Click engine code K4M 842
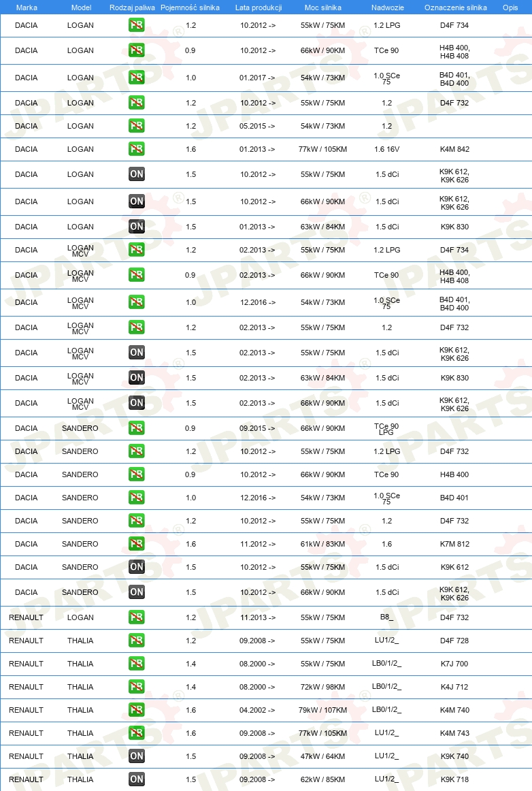 [x=454, y=149]
